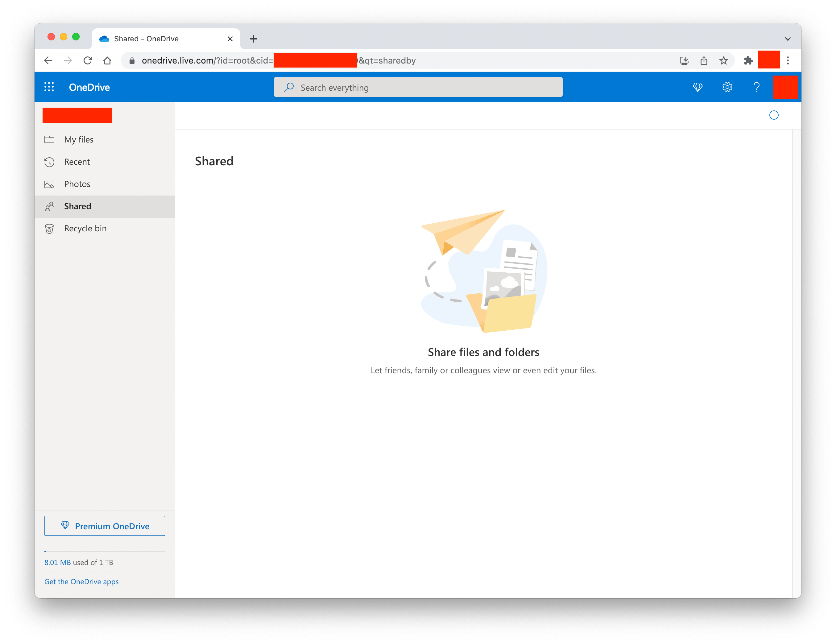Bookmark this page with the star icon
836x644 pixels.
(x=723, y=60)
